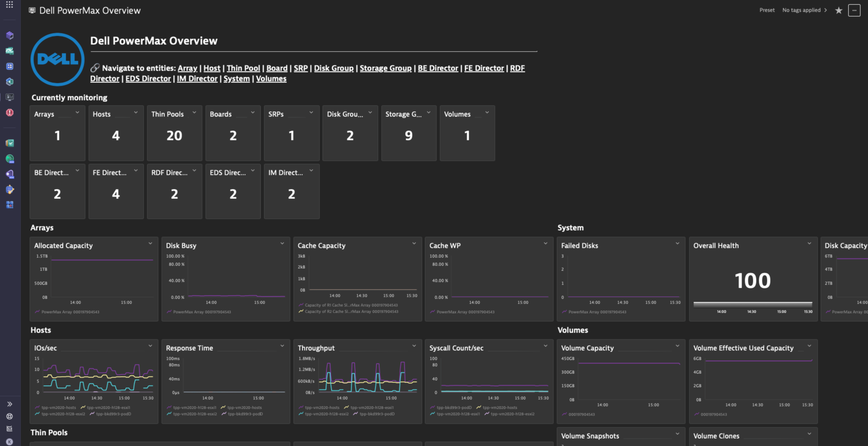Mark dashboard as favorite with star icon

pos(839,10)
